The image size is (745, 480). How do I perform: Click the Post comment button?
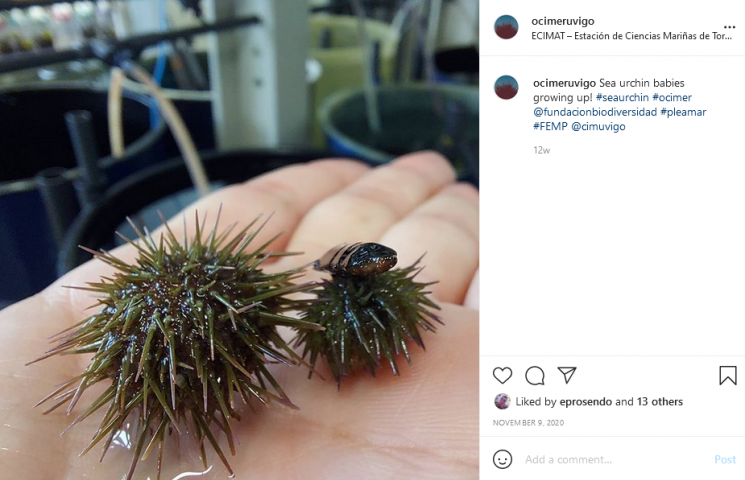(725, 460)
